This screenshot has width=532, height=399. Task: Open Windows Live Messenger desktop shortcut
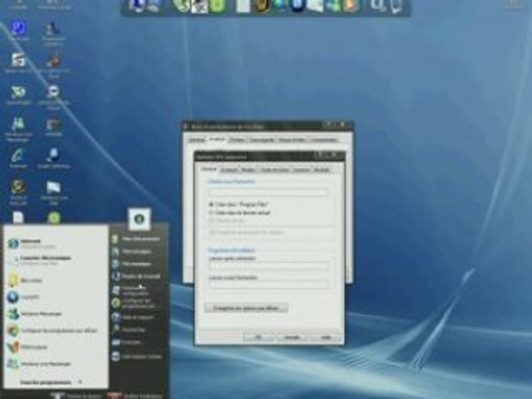[18, 128]
